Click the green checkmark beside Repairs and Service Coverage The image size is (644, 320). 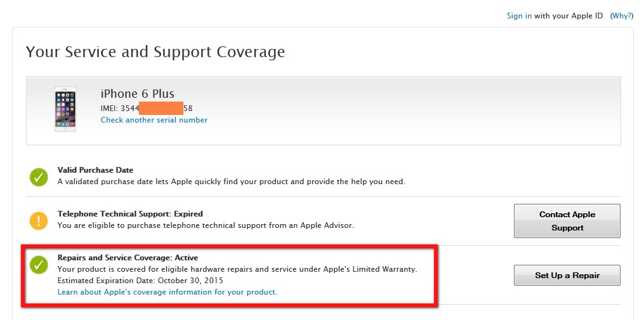tap(39, 264)
